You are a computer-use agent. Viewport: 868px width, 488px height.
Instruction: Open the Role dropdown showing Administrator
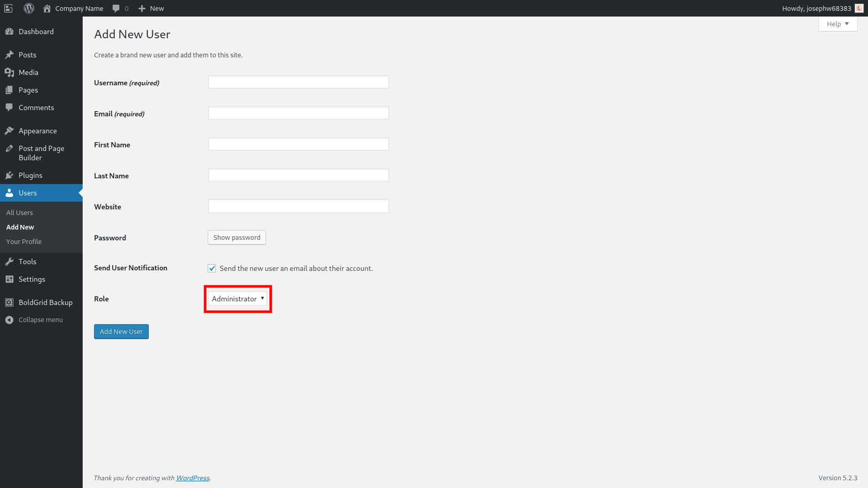[x=237, y=298]
